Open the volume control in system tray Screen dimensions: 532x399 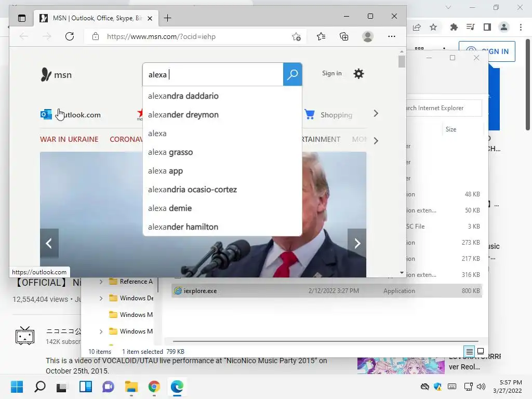tap(481, 387)
